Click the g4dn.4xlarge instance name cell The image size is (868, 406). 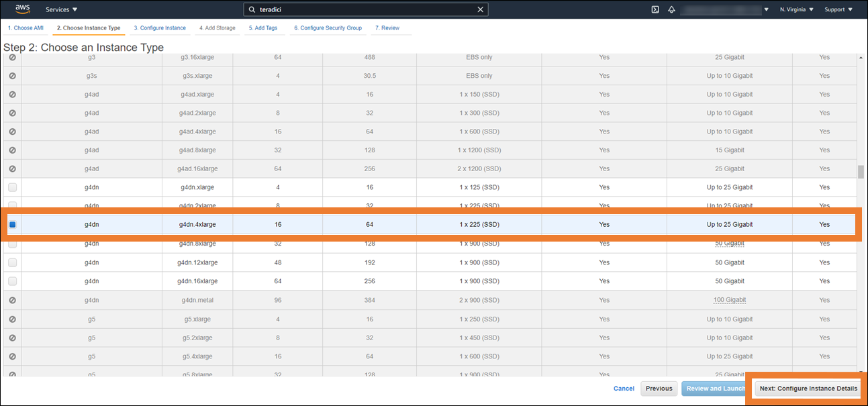(x=197, y=225)
